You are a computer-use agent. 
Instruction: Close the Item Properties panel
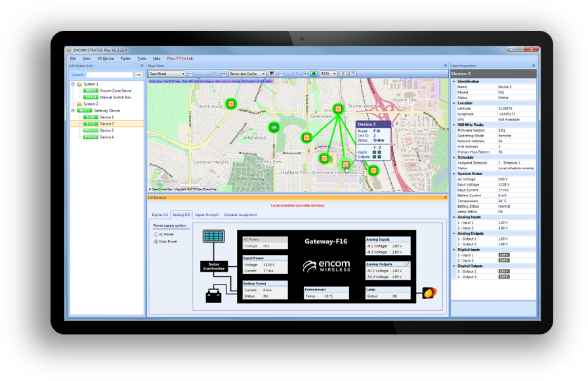click(x=534, y=66)
